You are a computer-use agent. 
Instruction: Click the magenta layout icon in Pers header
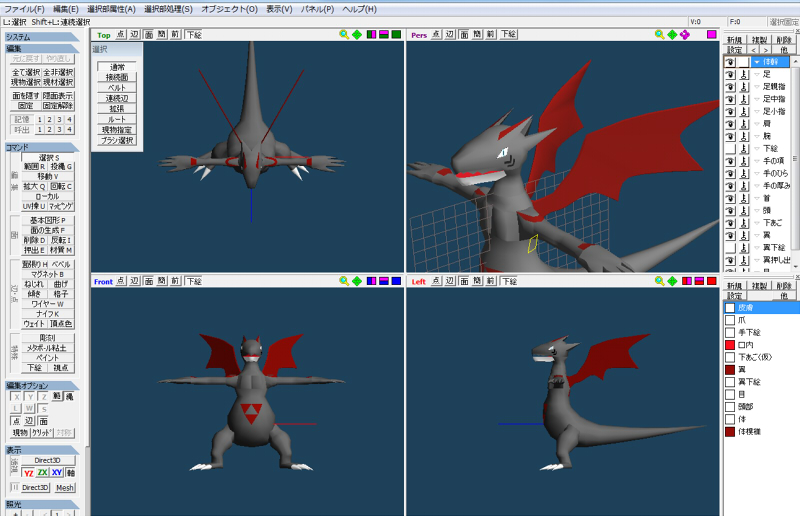(711, 34)
